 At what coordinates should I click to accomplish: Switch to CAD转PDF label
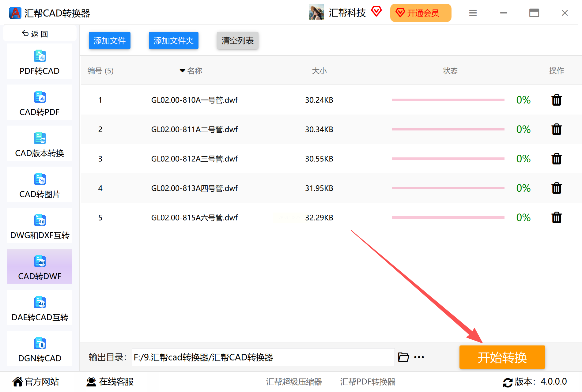coord(40,112)
